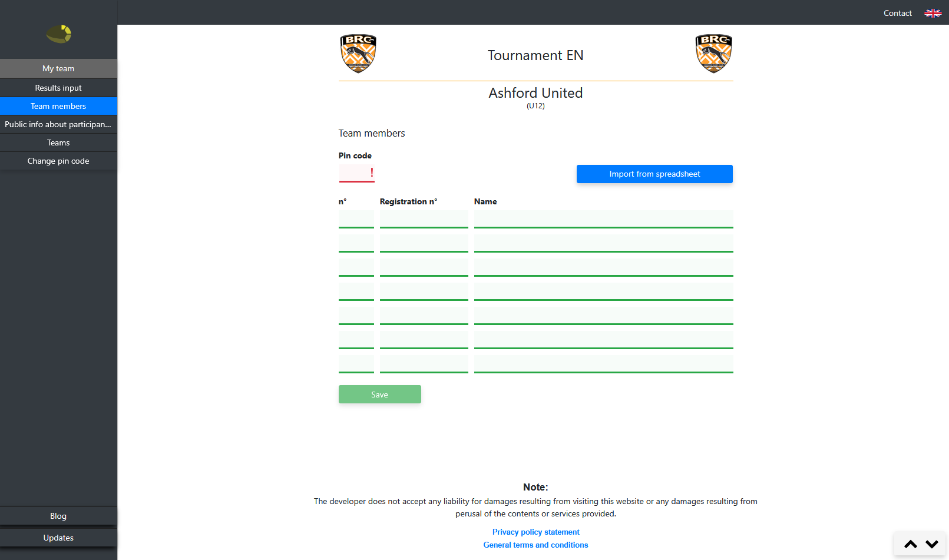Click third row Registration n° field
949x560 pixels.
click(x=424, y=267)
